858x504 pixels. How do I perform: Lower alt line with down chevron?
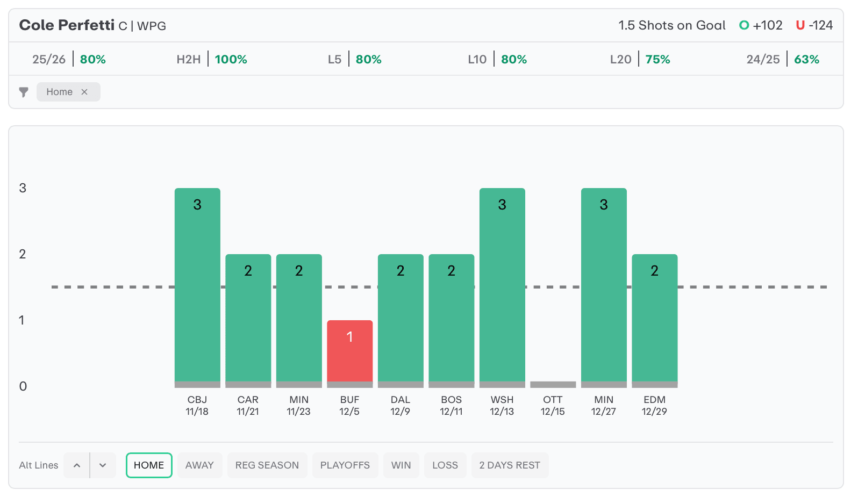pyautogui.click(x=103, y=465)
